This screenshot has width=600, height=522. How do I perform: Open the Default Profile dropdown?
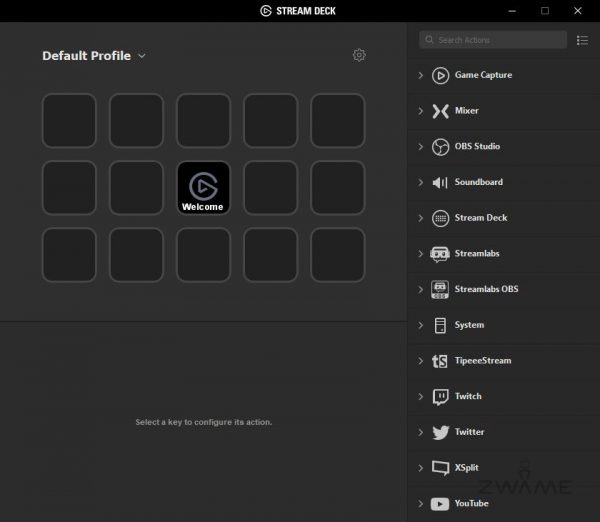94,56
